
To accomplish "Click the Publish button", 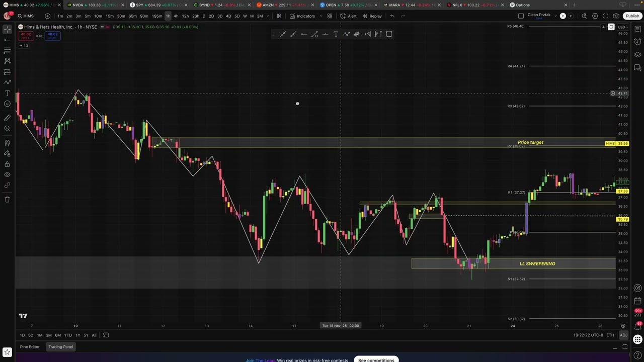I will point(632,16).
